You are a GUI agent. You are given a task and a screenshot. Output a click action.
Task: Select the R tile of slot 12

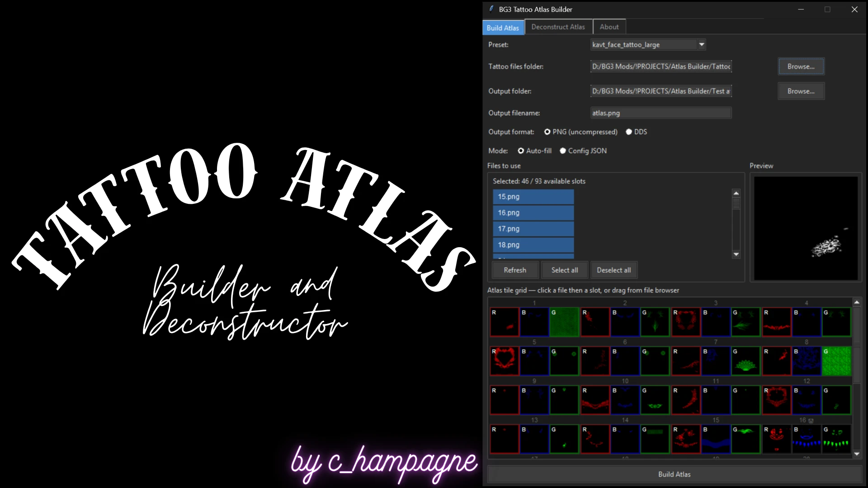[x=777, y=400]
